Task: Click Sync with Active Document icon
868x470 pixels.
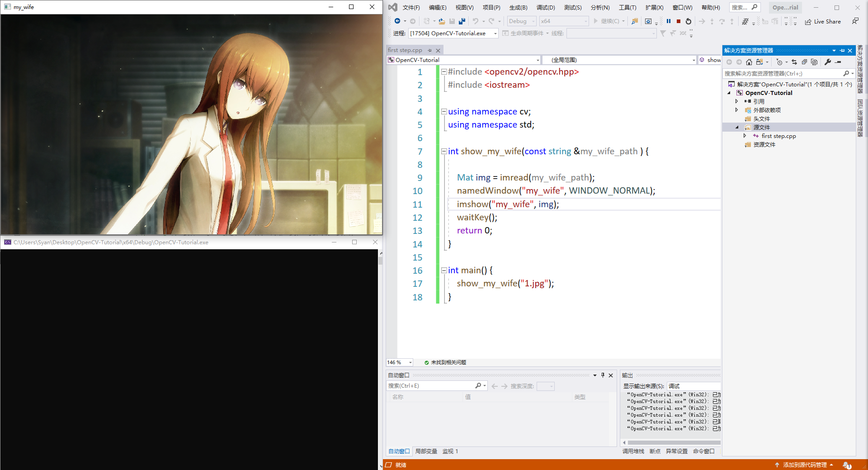Action: point(794,62)
